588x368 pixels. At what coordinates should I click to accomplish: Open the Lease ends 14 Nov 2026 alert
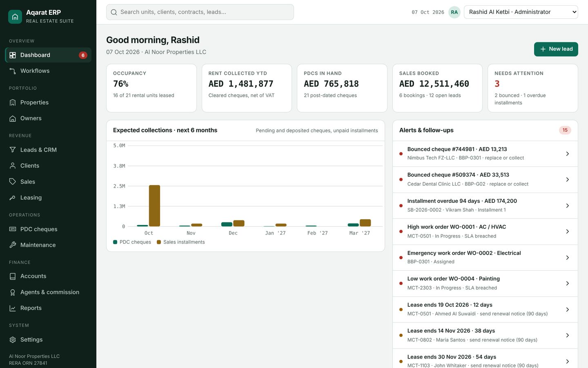485,335
